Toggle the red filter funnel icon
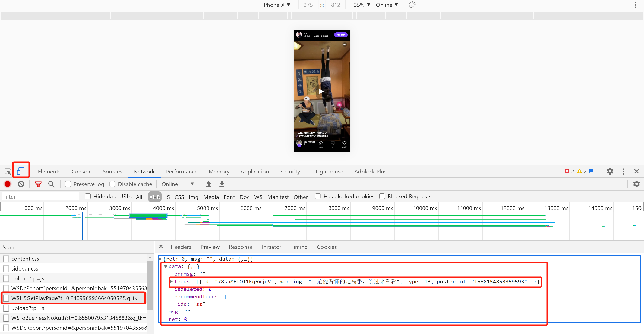The height and width of the screenshot is (334, 644). click(x=38, y=184)
